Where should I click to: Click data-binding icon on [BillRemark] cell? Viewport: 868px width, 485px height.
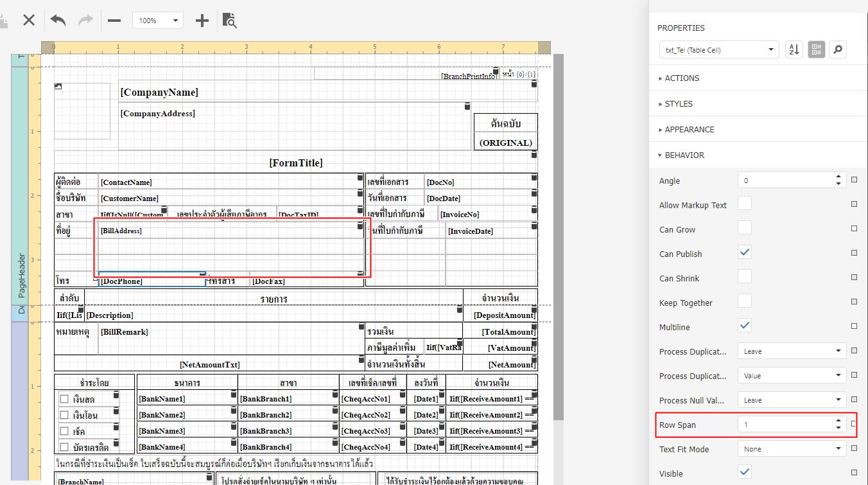360,328
